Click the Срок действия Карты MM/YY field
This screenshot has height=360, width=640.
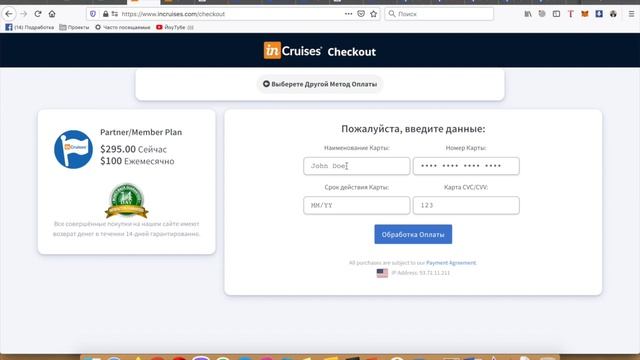click(x=357, y=205)
